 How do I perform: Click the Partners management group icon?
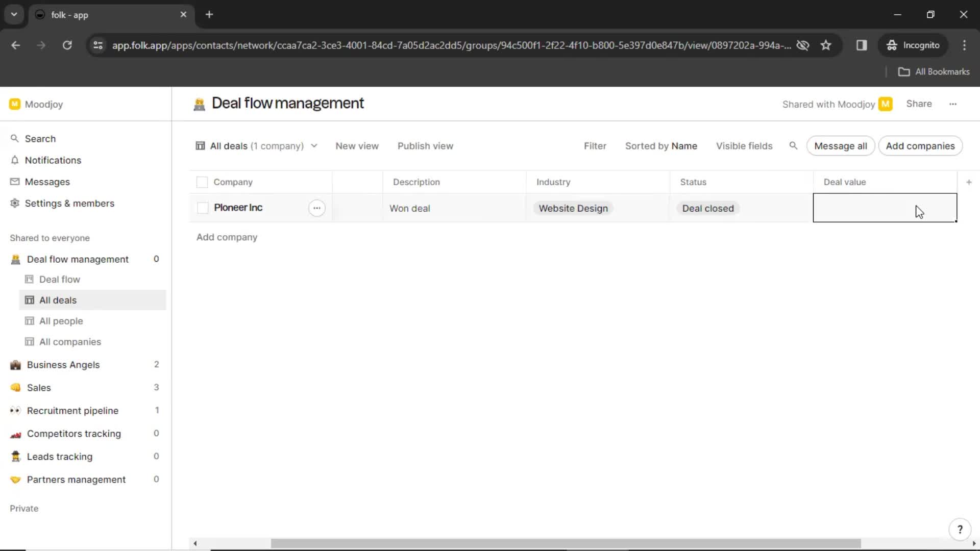(x=15, y=479)
